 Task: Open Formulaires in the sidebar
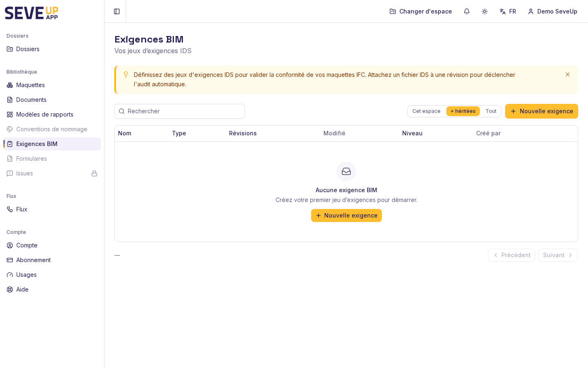pyautogui.click(x=52, y=159)
